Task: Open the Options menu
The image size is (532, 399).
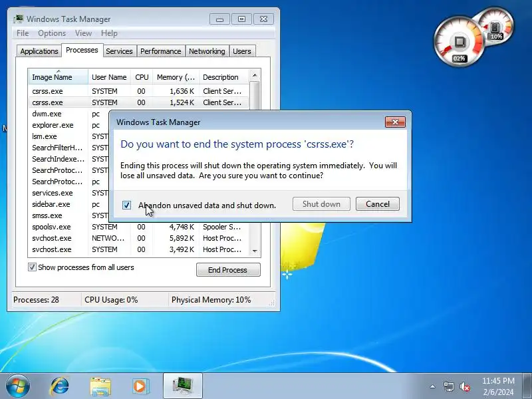Action: coord(52,33)
